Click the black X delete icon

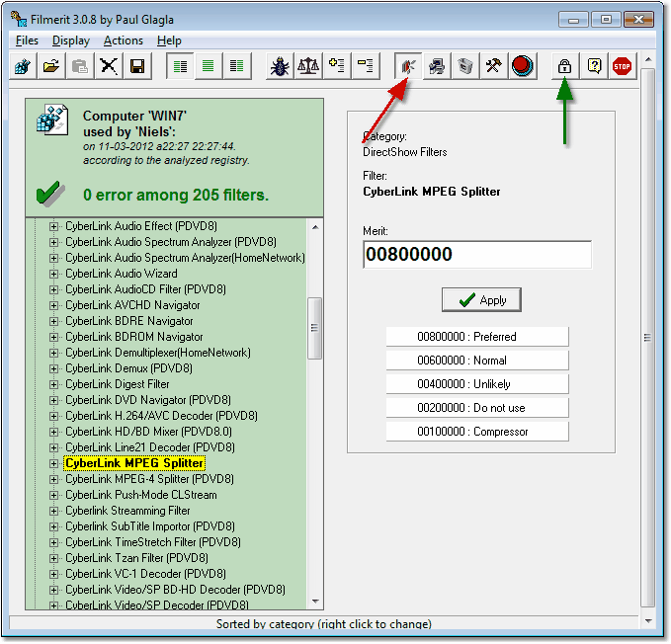tap(109, 66)
